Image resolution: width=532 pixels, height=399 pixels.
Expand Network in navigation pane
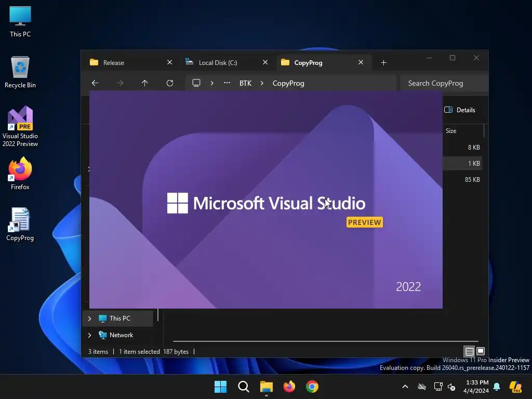coord(89,335)
